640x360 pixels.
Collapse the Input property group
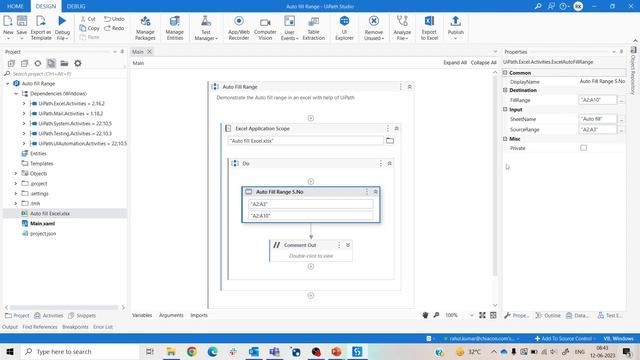point(505,109)
